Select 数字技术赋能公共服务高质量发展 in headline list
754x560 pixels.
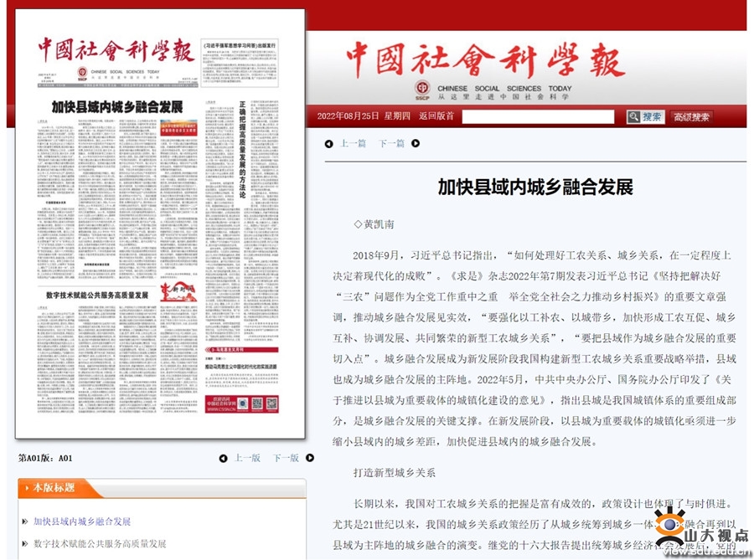tap(100, 543)
